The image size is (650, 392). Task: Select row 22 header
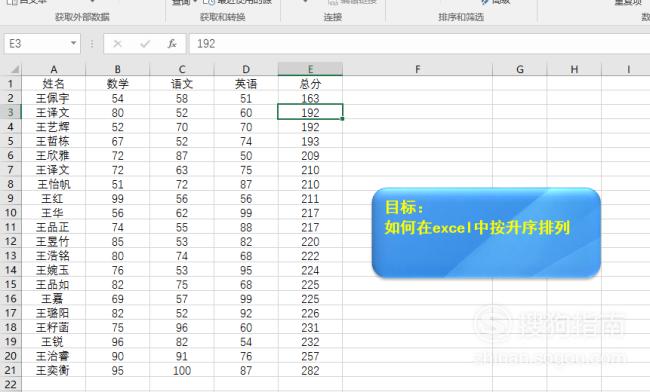pos(11,385)
